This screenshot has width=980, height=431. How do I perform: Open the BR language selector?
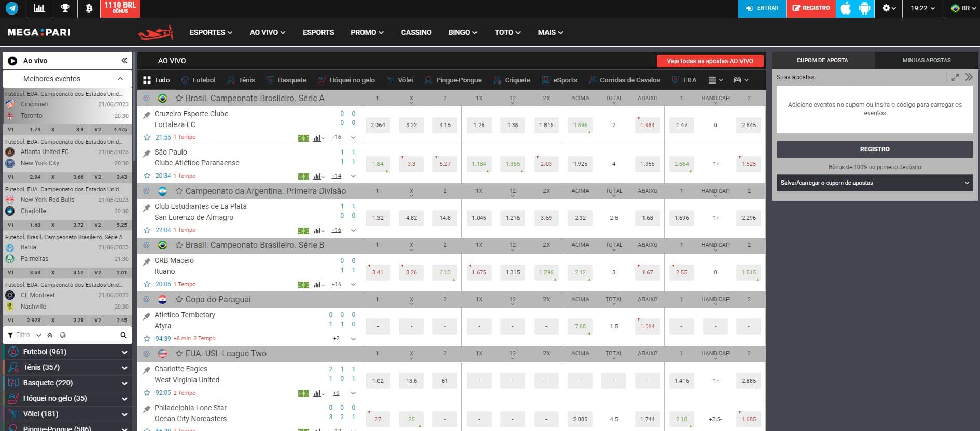(963, 8)
